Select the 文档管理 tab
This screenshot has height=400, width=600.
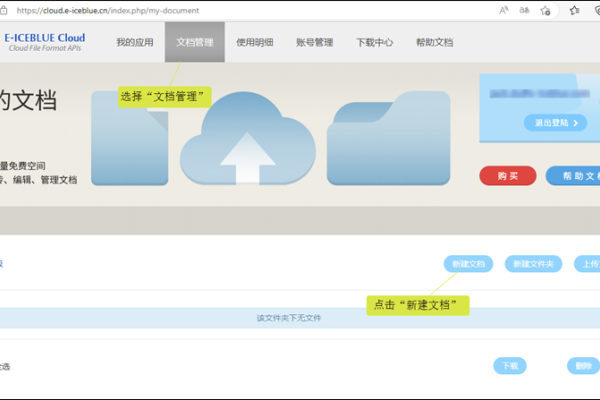(x=195, y=42)
